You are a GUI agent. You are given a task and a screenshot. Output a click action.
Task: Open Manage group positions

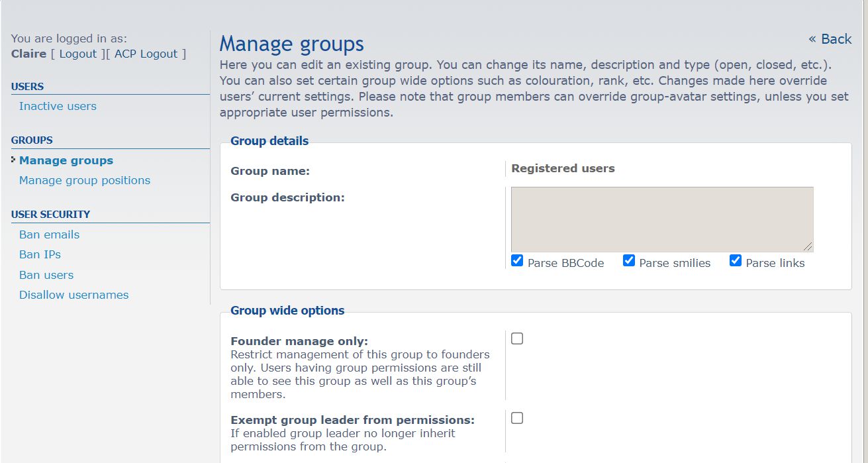coord(84,180)
